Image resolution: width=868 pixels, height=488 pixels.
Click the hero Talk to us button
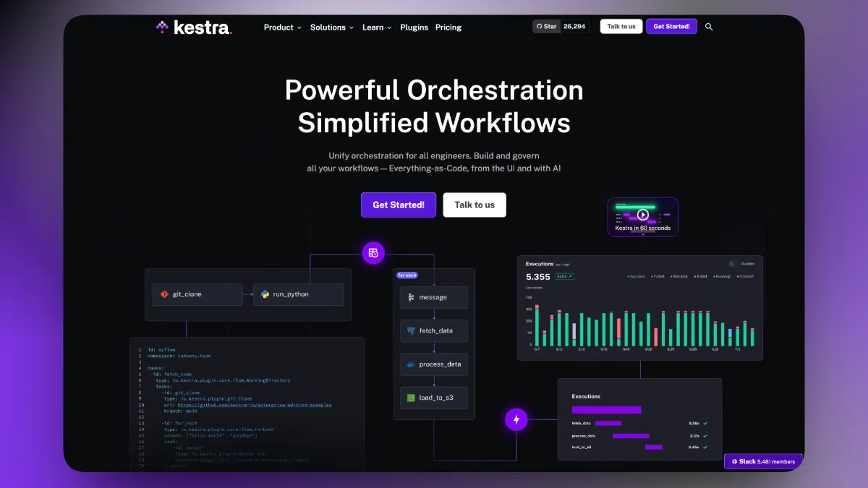(475, 205)
